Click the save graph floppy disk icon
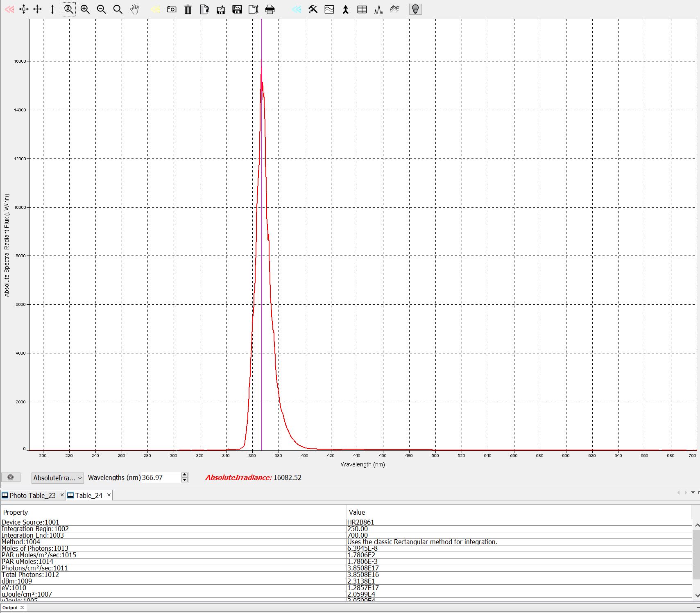The image size is (700, 613). pyautogui.click(x=237, y=9)
